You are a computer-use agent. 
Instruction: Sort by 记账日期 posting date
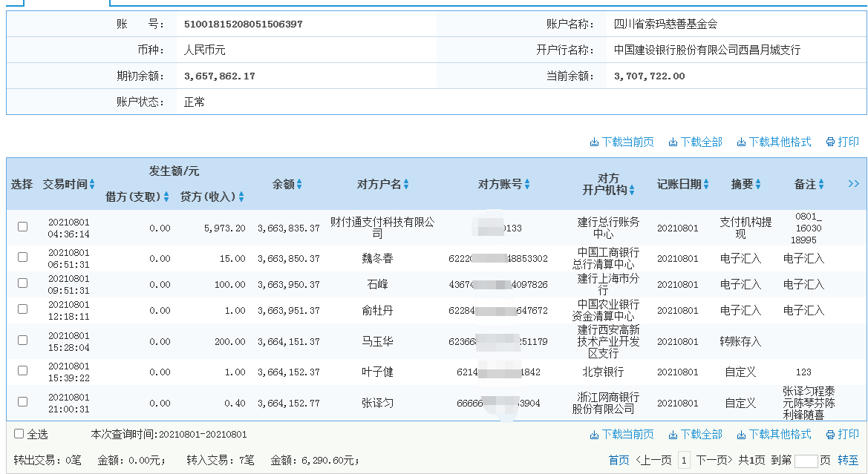706,185
